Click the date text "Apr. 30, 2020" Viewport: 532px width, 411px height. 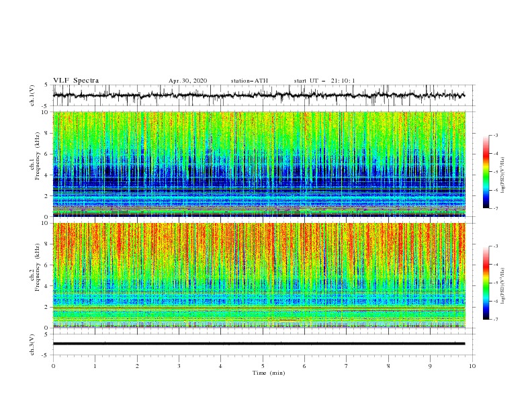187,81
